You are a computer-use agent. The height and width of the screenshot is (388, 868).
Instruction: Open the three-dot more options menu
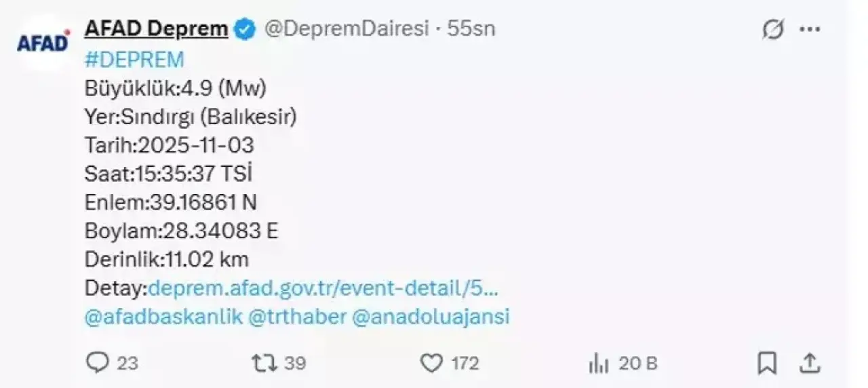point(810,30)
